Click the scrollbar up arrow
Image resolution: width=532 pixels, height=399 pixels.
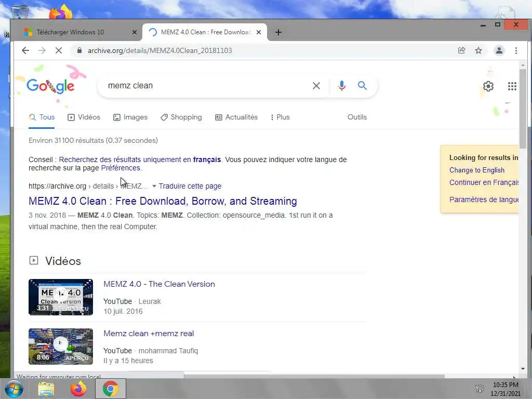[x=523, y=64]
